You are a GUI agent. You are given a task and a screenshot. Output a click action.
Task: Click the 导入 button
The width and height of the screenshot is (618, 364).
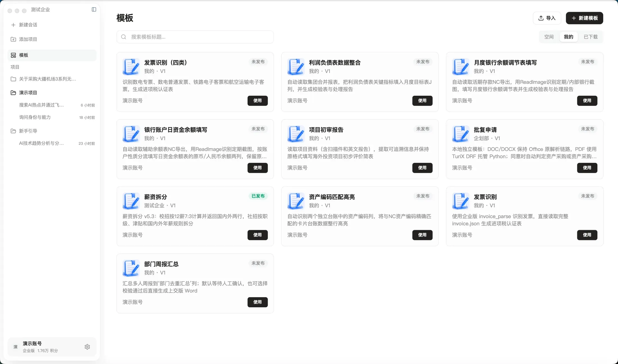[x=547, y=18]
